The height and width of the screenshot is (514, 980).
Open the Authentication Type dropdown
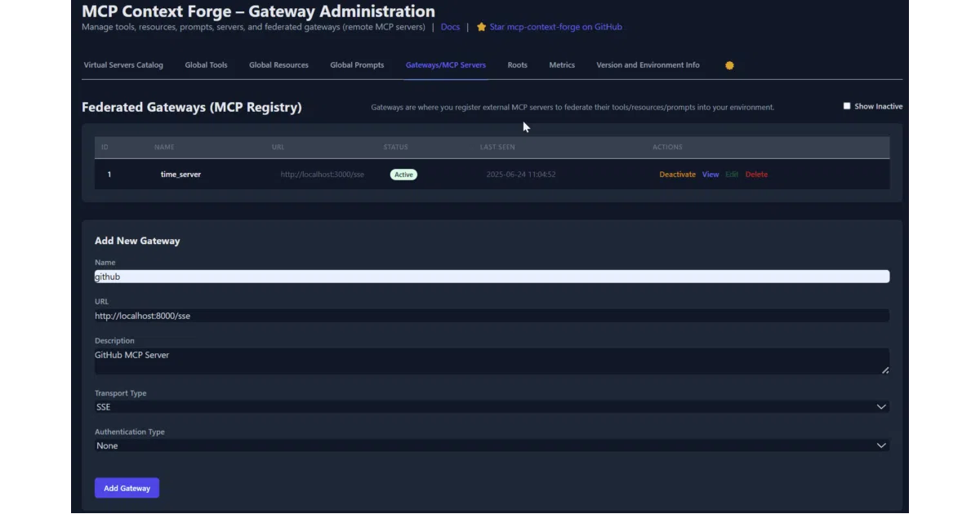(x=492, y=445)
